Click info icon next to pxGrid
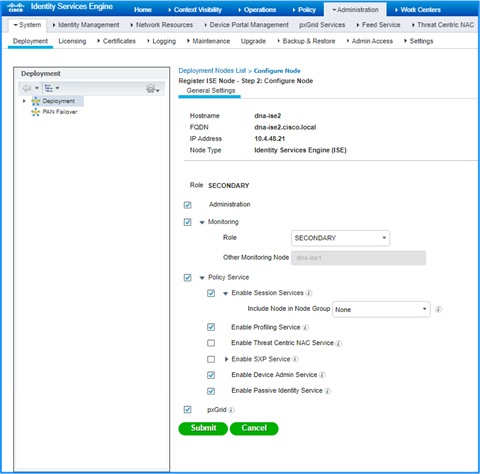 coord(231,410)
